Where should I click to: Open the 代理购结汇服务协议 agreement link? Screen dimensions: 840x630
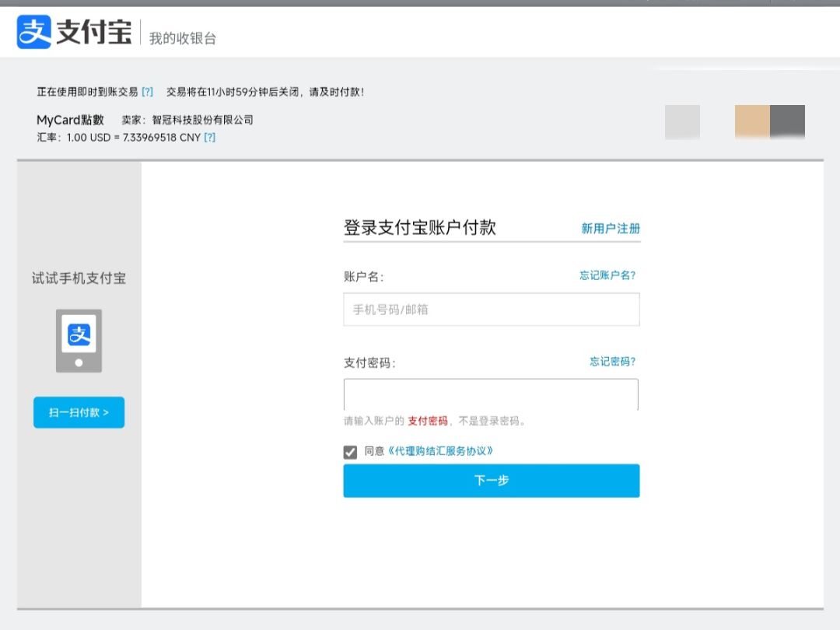440,451
